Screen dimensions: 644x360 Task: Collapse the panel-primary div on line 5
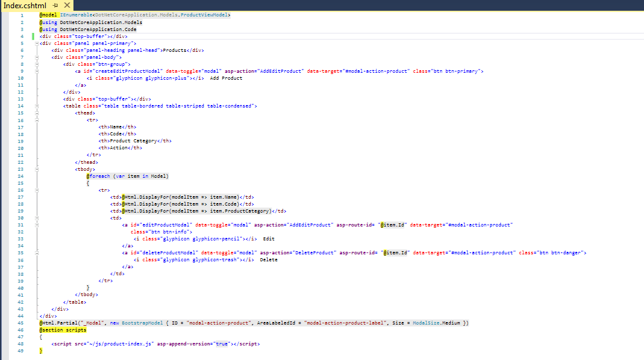37,43
